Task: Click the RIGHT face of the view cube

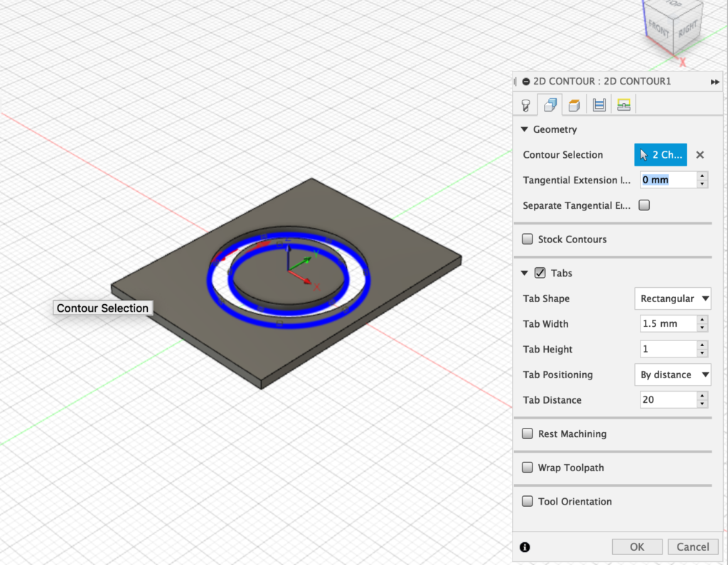Action: click(x=687, y=29)
